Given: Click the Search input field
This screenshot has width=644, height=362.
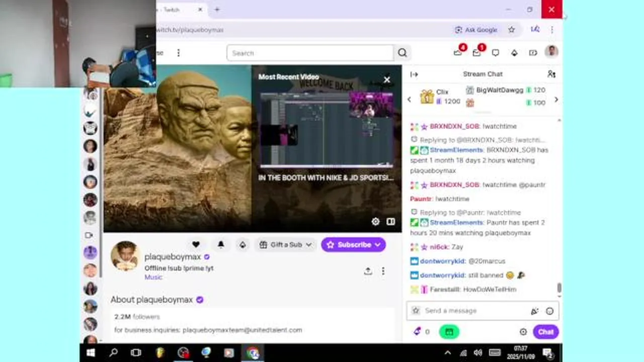Looking at the screenshot, I should [x=310, y=53].
